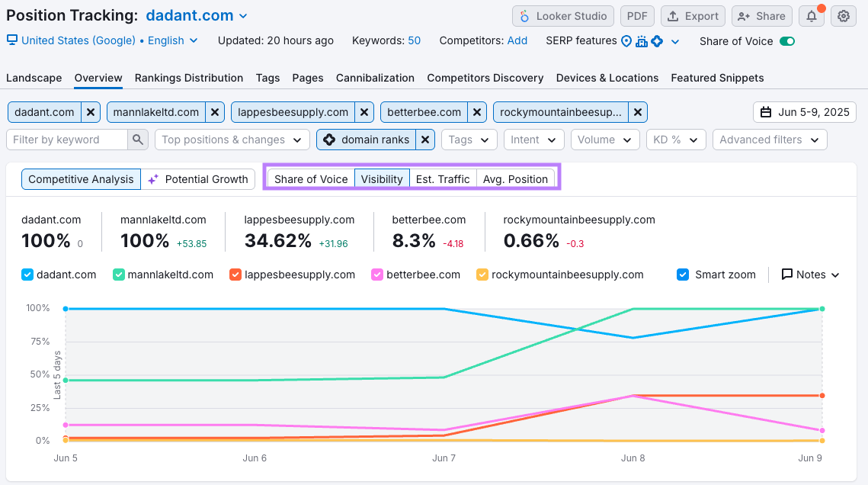Select the Visibility metric segment
868x485 pixels.
pyautogui.click(x=382, y=178)
